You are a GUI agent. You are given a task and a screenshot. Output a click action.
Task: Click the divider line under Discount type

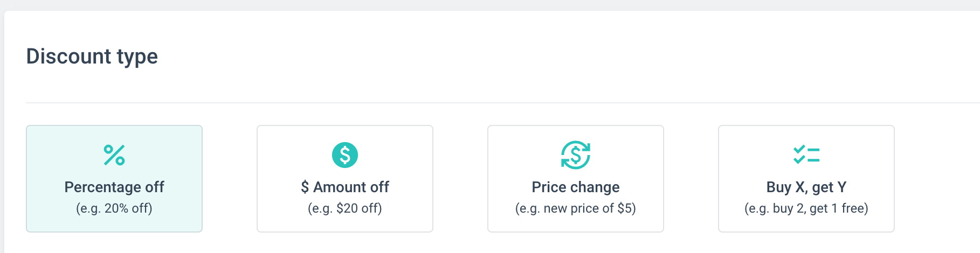pos(485,102)
